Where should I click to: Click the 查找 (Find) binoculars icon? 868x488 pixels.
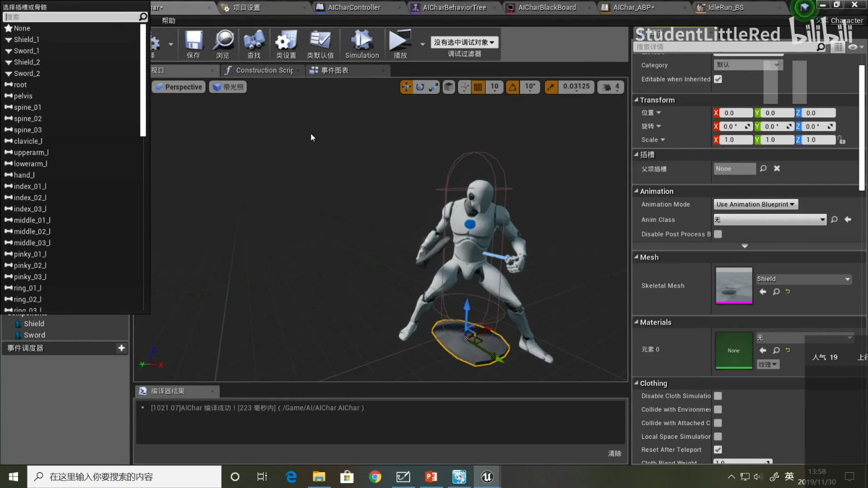[x=254, y=44]
